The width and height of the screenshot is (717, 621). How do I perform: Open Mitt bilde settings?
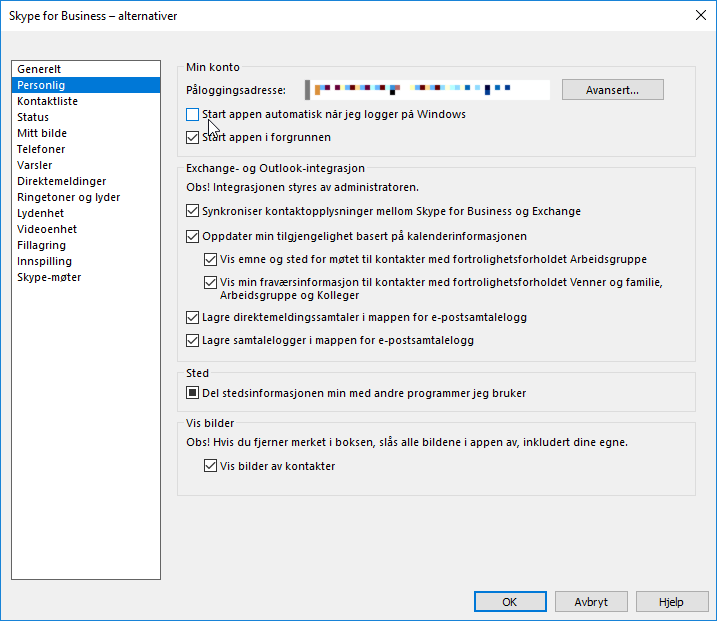pos(86,133)
